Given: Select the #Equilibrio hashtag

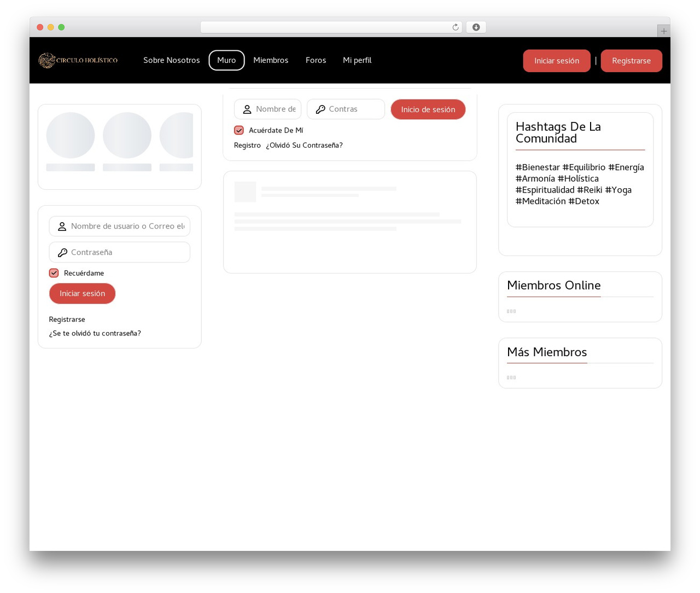Looking at the screenshot, I should (584, 167).
